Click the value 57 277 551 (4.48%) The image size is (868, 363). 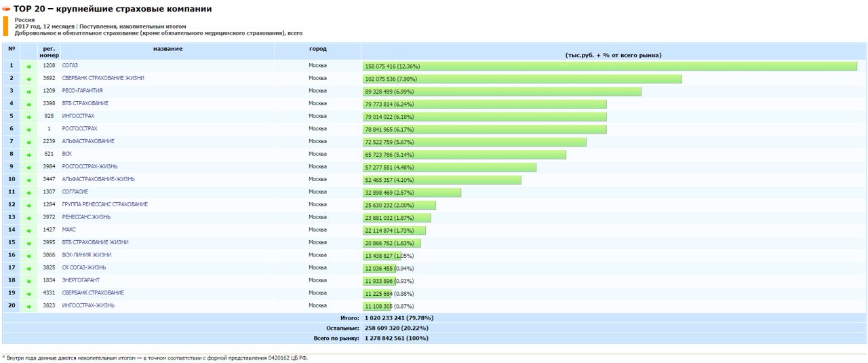click(x=389, y=167)
